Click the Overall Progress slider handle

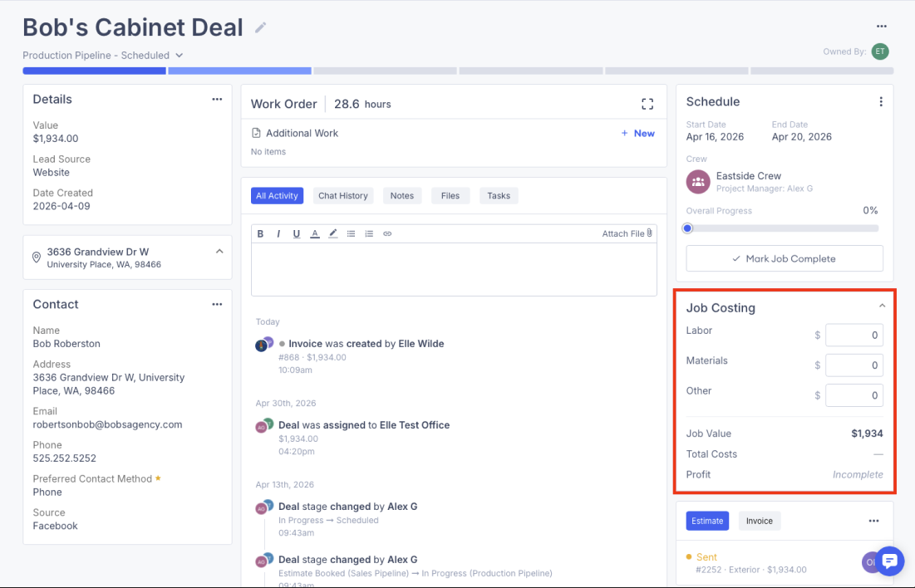pyautogui.click(x=687, y=228)
